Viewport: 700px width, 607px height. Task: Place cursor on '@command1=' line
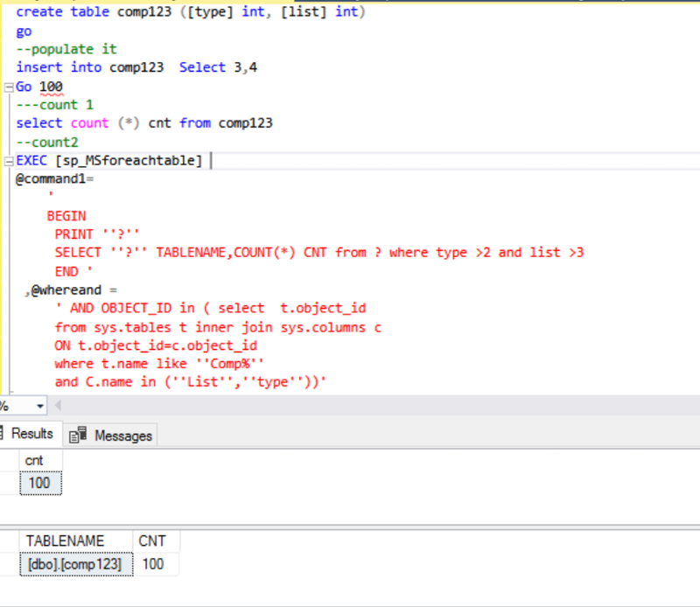click(55, 179)
